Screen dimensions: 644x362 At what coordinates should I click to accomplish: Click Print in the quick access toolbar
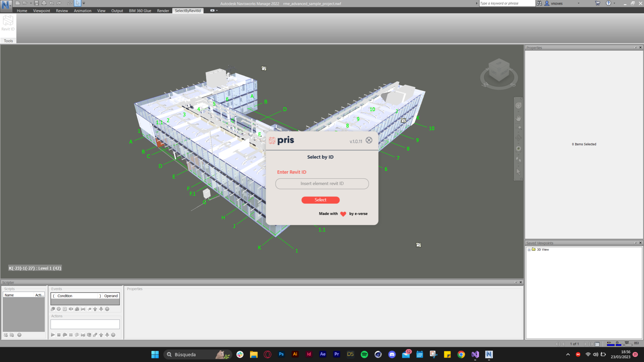[44, 3]
